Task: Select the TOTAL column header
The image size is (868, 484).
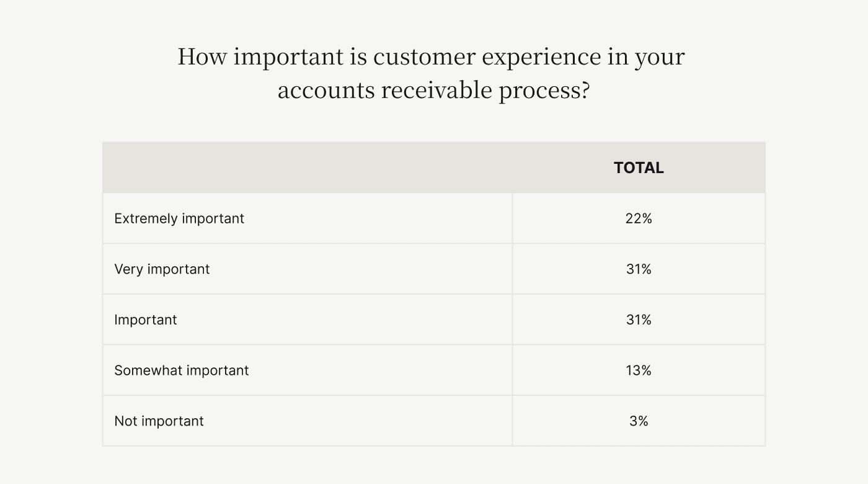Action: pyautogui.click(x=639, y=168)
